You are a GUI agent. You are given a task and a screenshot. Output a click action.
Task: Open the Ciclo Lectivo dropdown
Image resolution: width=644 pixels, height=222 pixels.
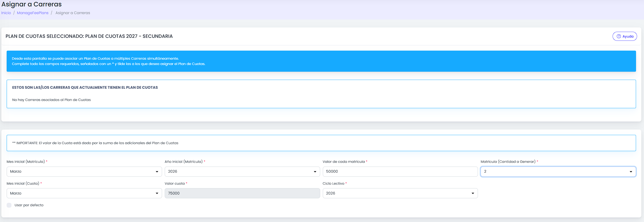[400, 193]
